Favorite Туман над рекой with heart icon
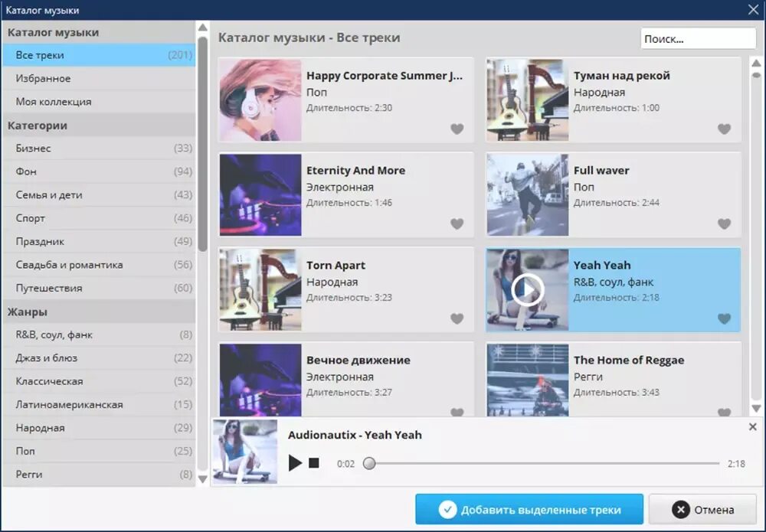The width and height of the screenshot is (766, 532). [724, 129]
